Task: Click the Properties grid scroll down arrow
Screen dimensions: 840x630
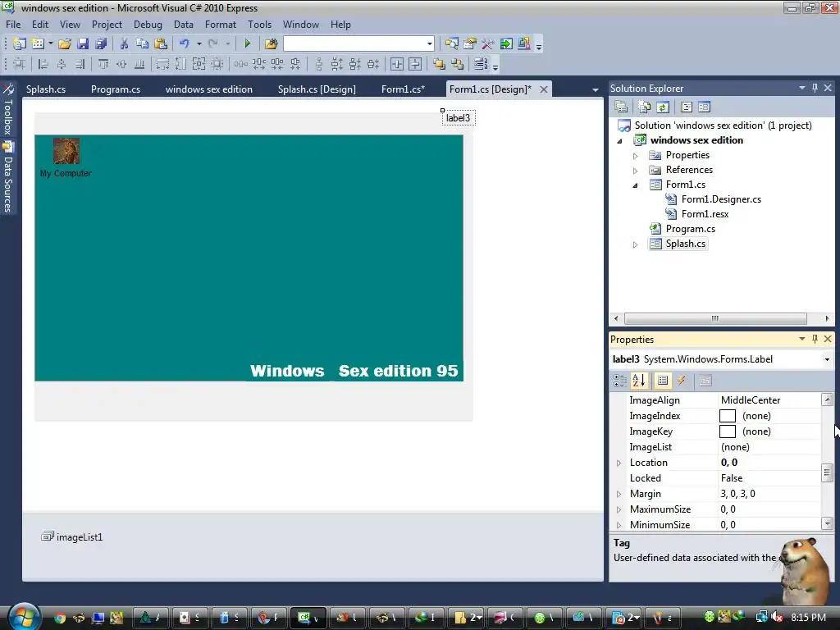Action: click(827, 524)
